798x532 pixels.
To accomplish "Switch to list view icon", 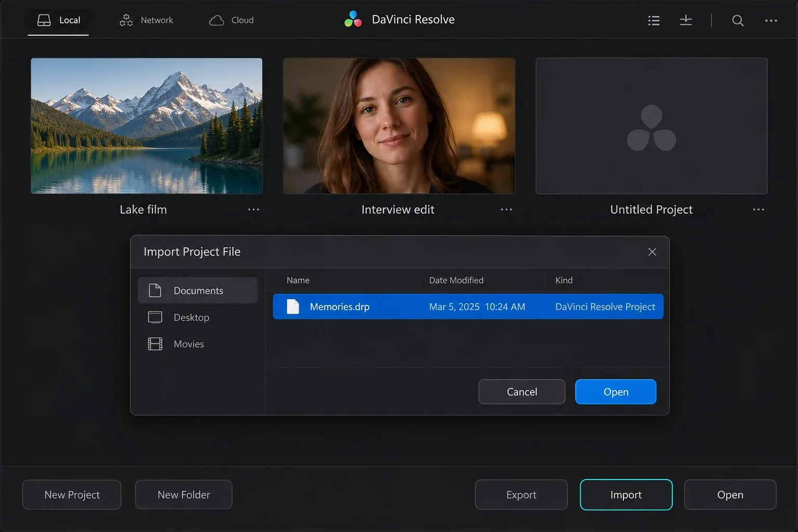I will 654,20.
